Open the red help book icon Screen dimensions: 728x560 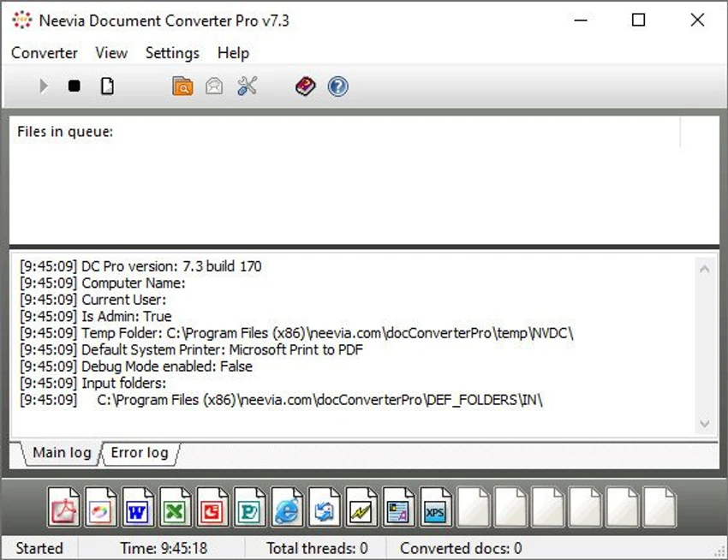306,86
